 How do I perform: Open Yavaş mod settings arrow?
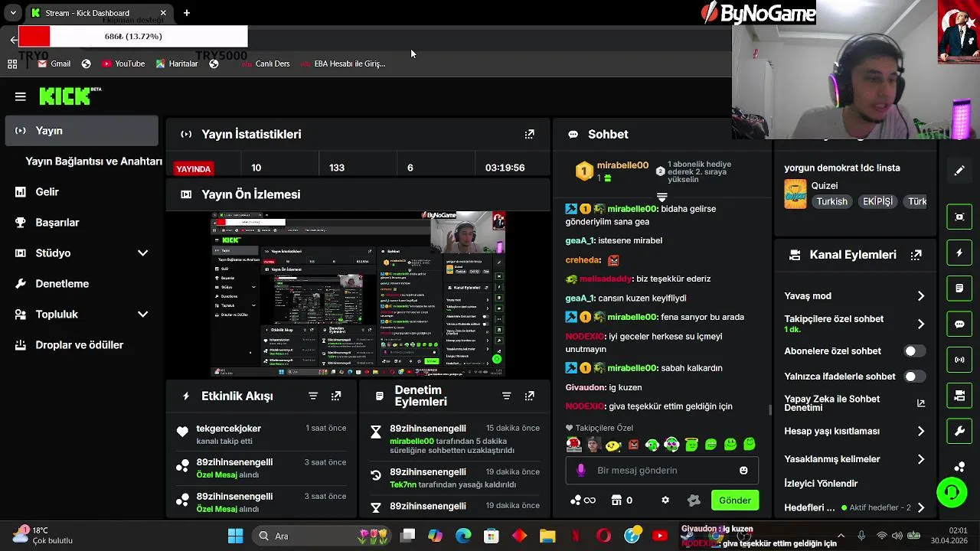pyautogui.click(x=921, y=296)
